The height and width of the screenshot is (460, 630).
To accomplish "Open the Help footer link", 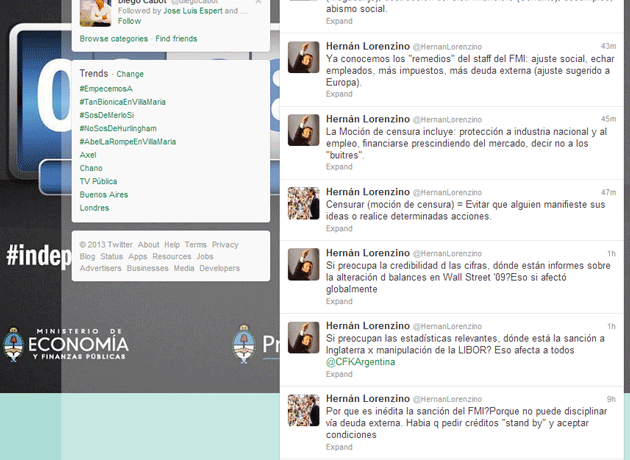I will [x=172, y=245].
